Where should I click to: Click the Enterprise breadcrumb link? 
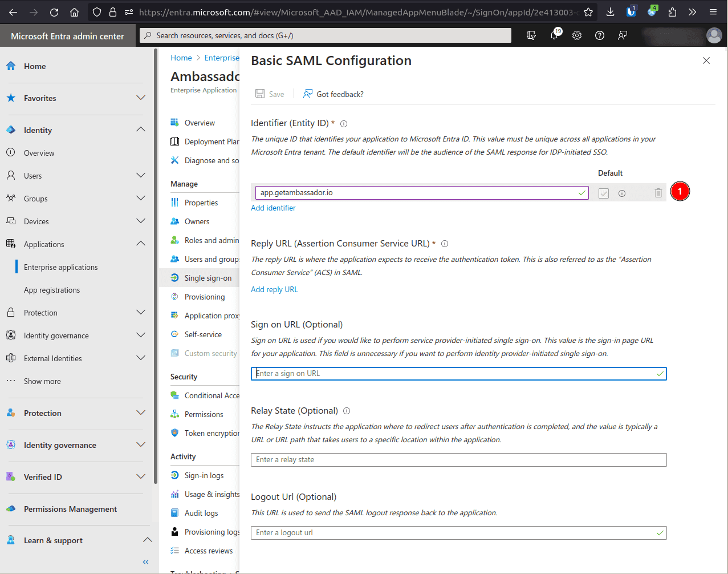click(222, 58)
